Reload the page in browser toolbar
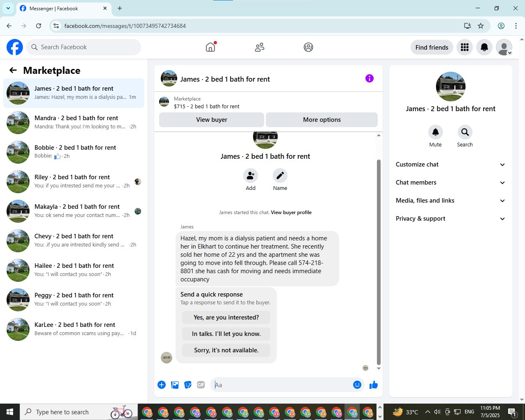Viewport: 525px width, 420px height. pos(39,26)
